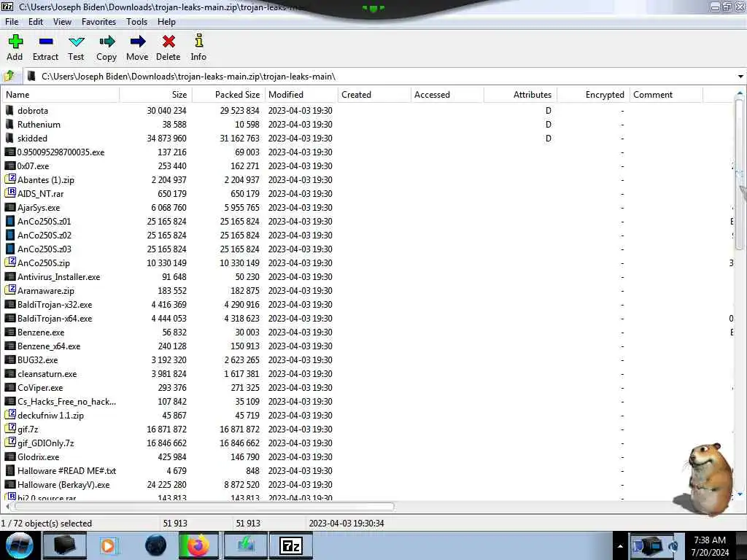
Task: Sort by Encrypted column header
Action: click(593, 95)
